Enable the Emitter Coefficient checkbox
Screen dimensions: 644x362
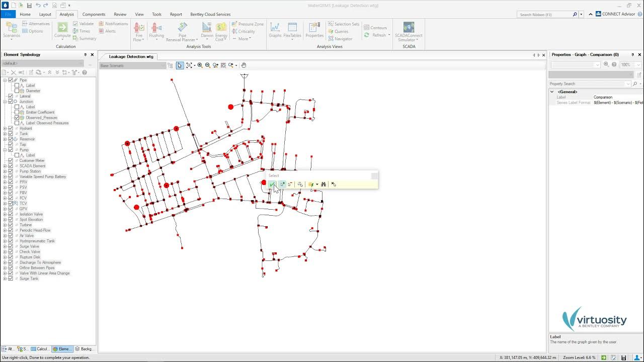pos(17,112)
